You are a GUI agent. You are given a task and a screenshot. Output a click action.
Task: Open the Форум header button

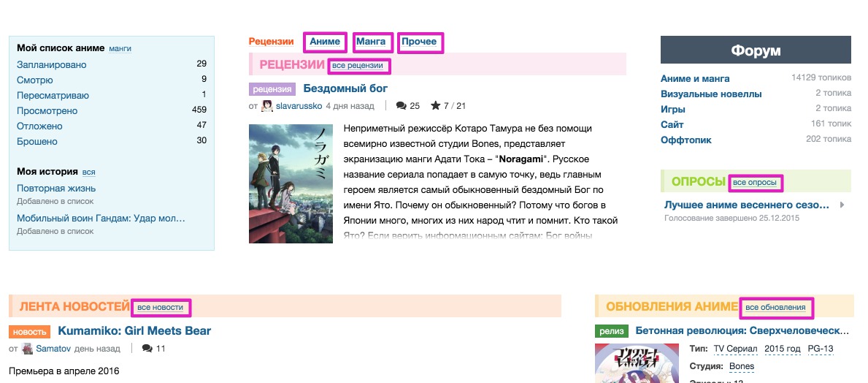pos(756,50)
